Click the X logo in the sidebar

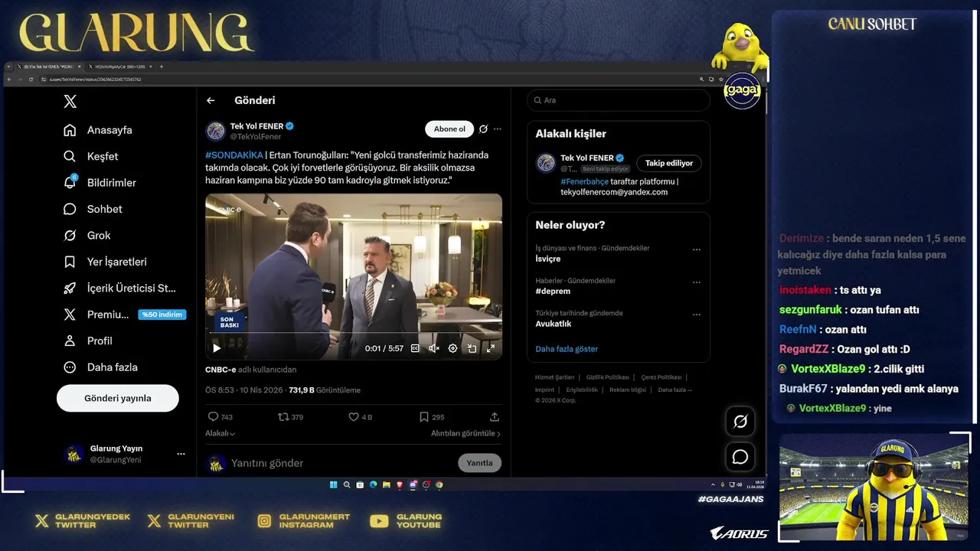coord(70,102)
